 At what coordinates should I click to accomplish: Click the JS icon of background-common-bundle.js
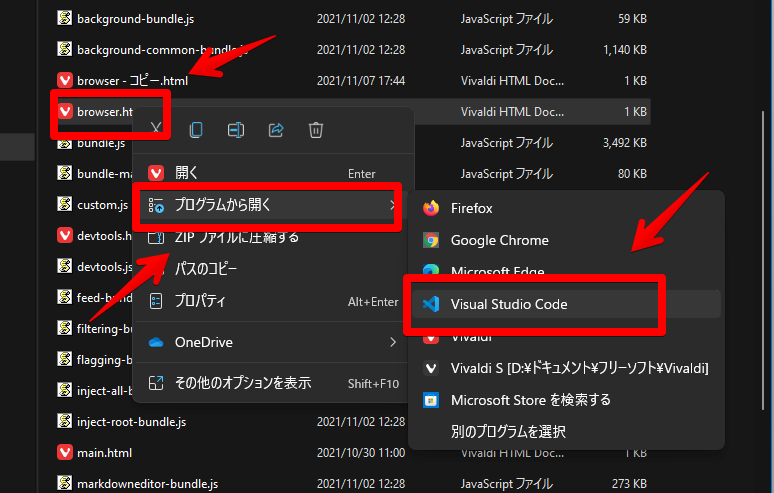click(x=64, y=49)
